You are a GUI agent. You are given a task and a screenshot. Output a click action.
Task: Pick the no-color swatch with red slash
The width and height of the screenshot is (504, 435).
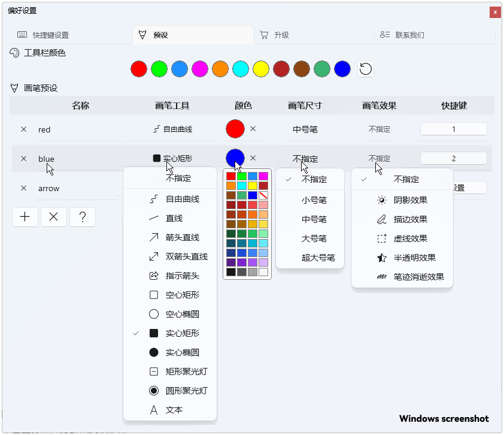[x=263, y=195]
